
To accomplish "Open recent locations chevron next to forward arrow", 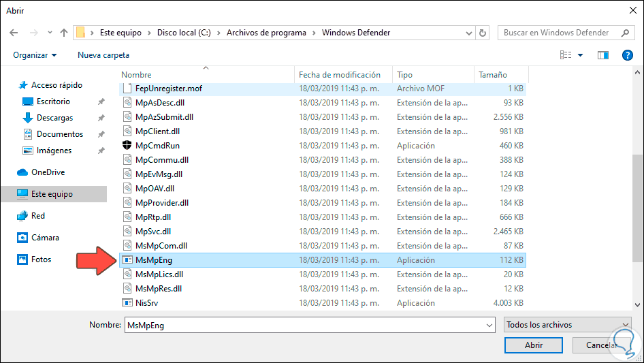I will [x=50, y=33].
